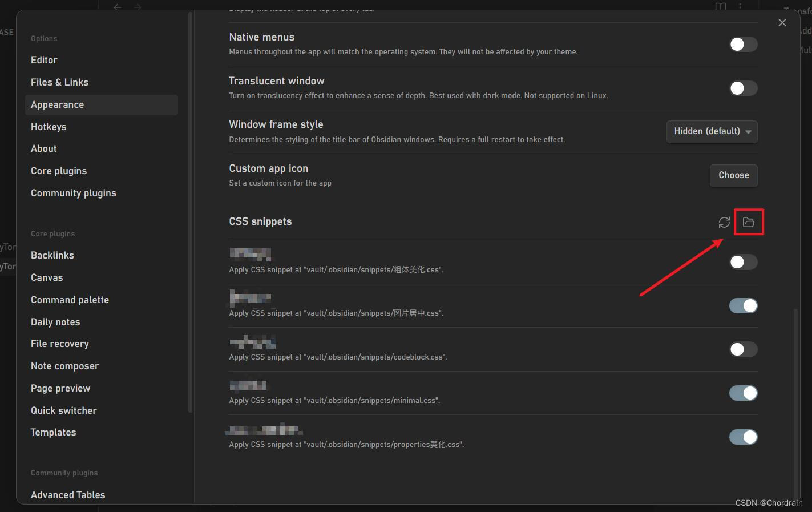
Task: Disable the 图片居中 CSS snippet
Action: 742,305
